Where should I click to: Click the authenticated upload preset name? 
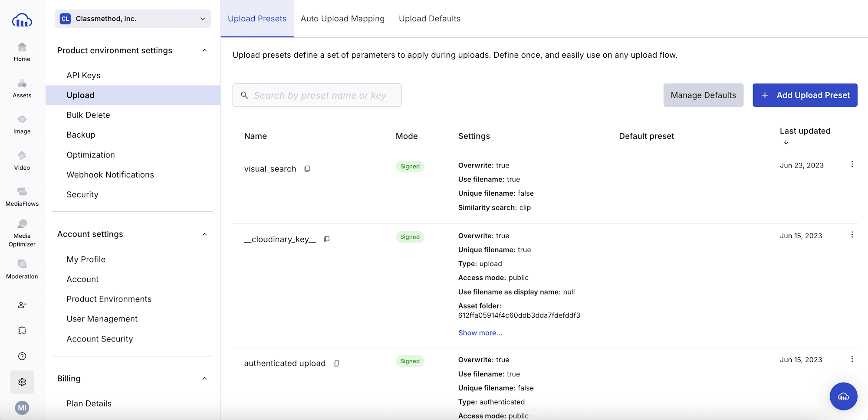coord(285,364)
